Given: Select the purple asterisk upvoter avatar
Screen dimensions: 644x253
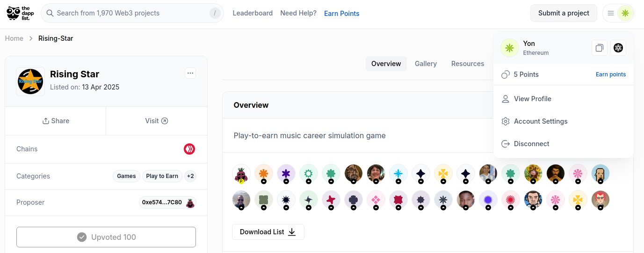Looking at the screenshot, I should pyautogui.click(x=286, y=174).
